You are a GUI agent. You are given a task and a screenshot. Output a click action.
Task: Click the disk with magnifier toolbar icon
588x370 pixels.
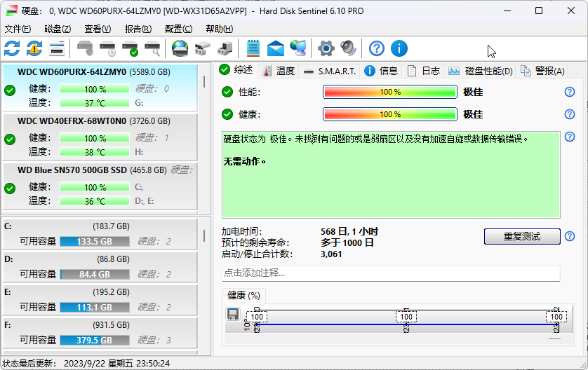click(153, 48)
